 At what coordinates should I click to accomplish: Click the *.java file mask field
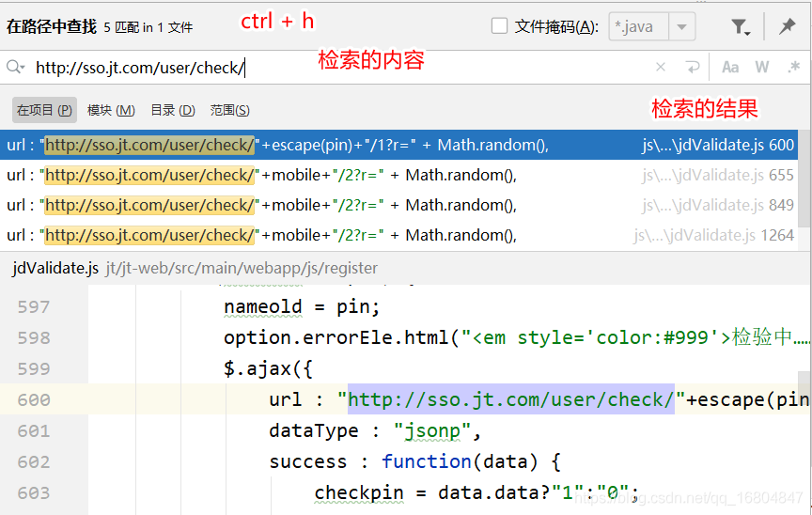[x=639, y=26]
